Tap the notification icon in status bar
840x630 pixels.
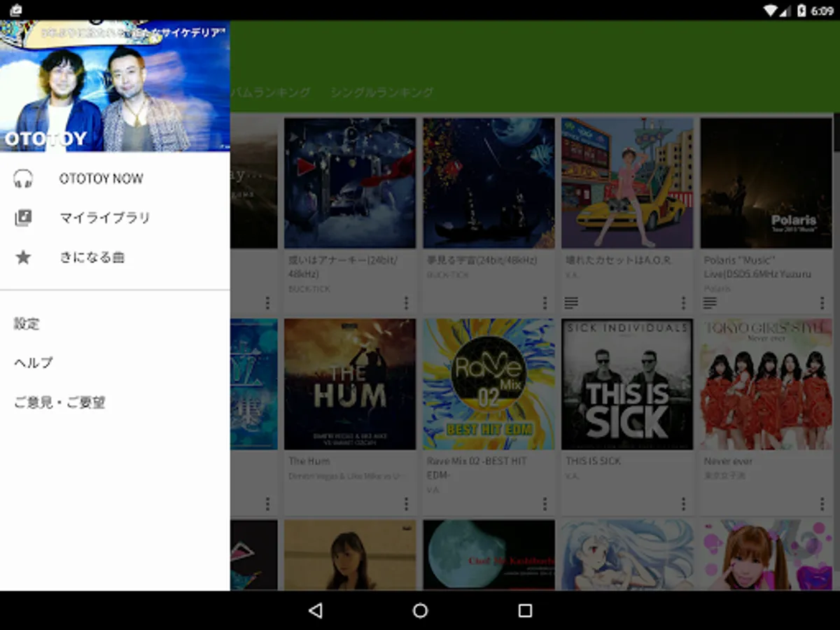(15, 10)
